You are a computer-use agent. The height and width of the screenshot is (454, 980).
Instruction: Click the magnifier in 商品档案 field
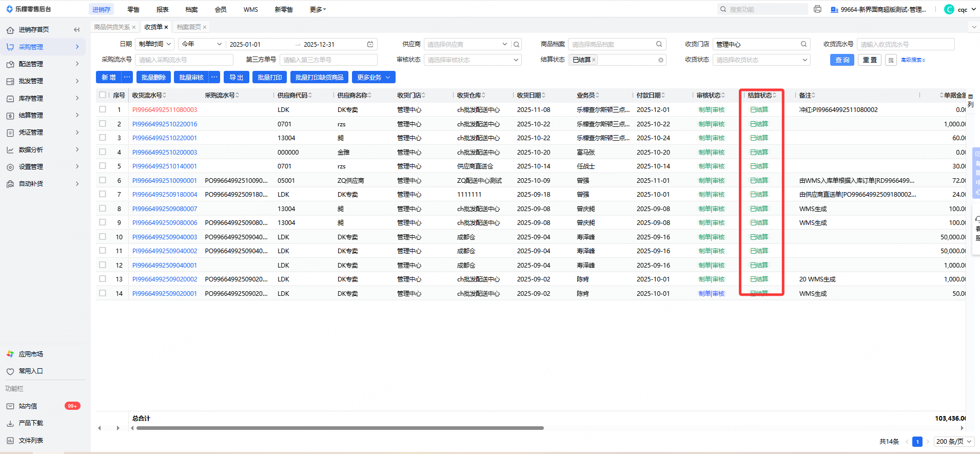point(659,44)
